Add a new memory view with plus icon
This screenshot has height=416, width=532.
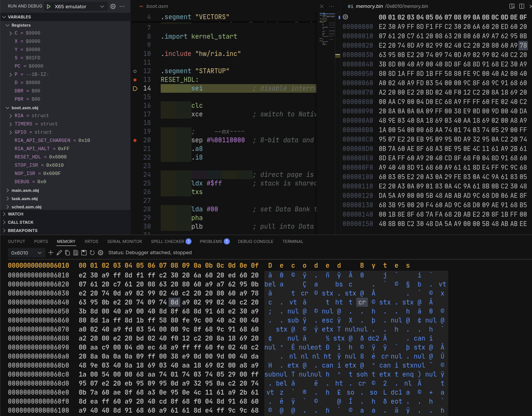[51, 253]
